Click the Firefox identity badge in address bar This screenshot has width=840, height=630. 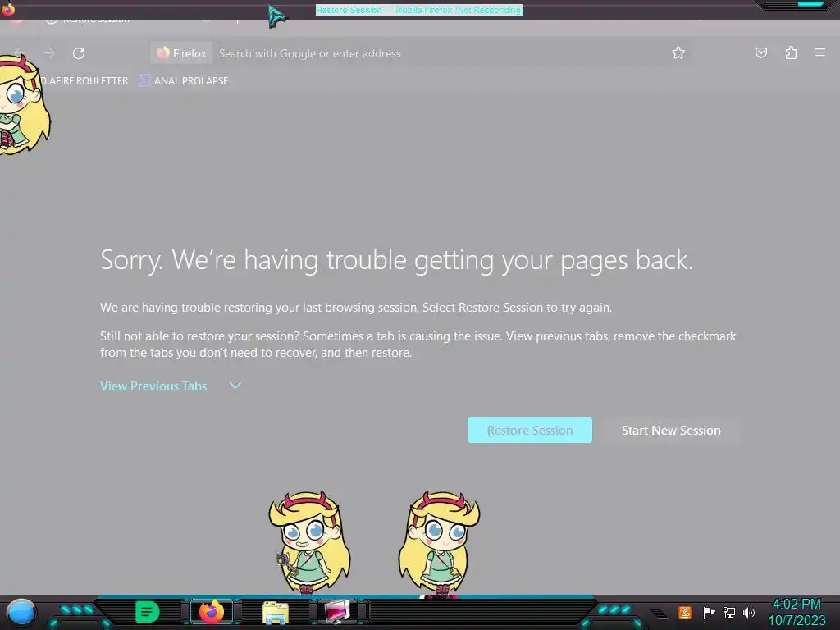[181, 53]
